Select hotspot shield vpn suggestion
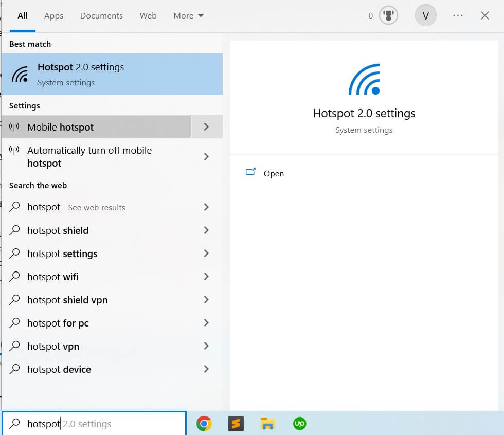The width and height of the screenshot is (504, 435). [96, 300]
